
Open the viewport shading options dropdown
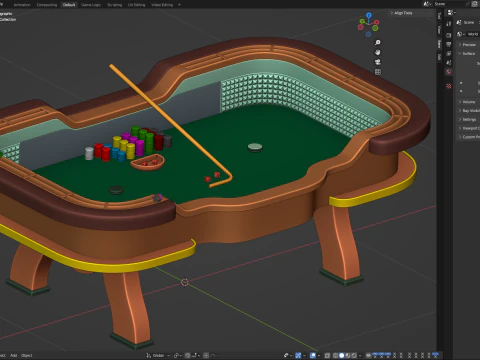(x=360, y=355)
